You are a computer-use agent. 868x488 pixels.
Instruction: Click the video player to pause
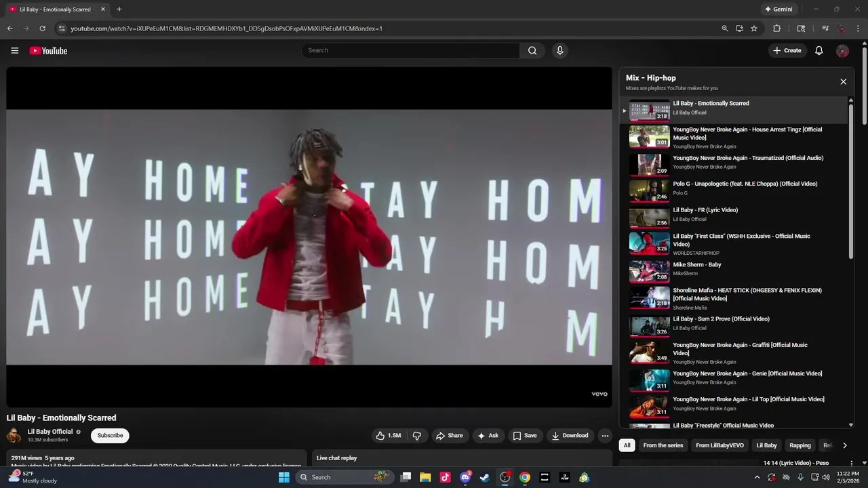tap(309, 237)
